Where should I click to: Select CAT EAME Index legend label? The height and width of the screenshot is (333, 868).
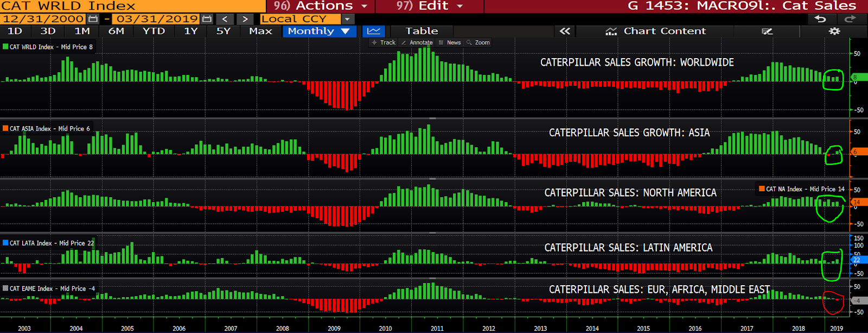coord(52,288)
